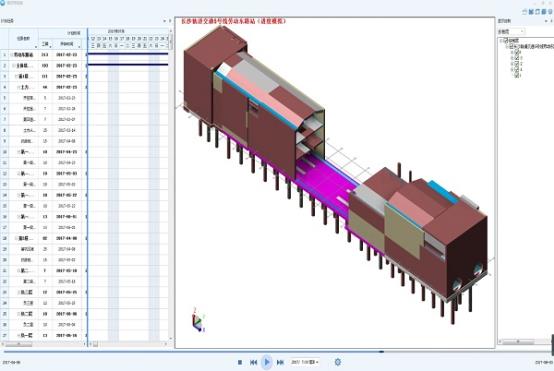Click the simulation progress slider track
Viewport: 554px width, 371px height.
point(277,352)
